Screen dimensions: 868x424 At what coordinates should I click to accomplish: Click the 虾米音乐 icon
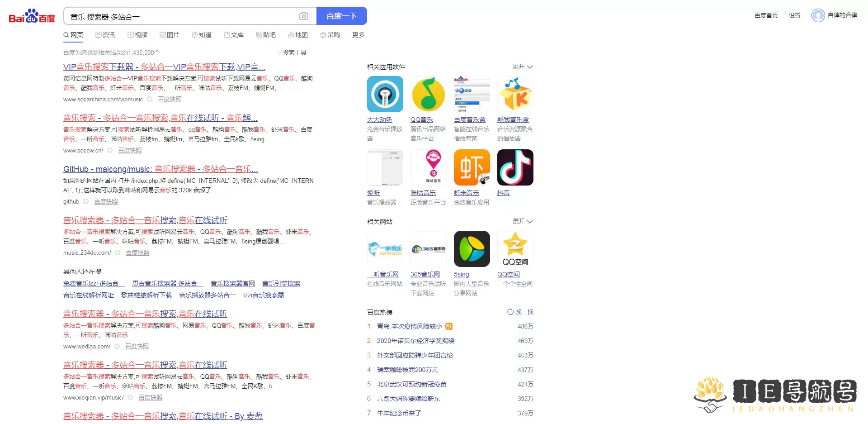pos(472,167)
